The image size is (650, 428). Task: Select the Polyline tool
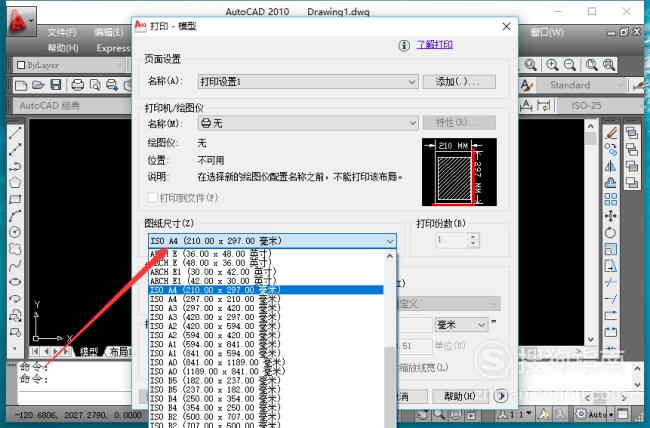click(x=15, y=166)
